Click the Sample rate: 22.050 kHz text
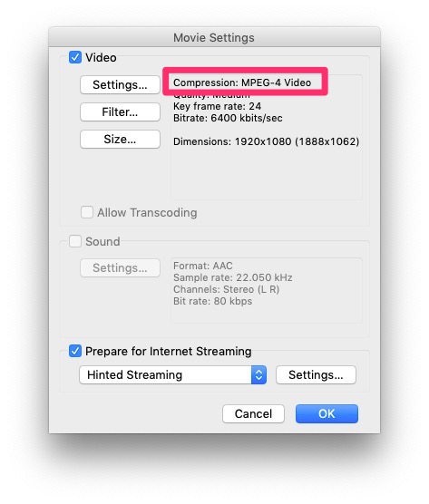The height and width of the screenshot is (504, 429). pos(233,277)
